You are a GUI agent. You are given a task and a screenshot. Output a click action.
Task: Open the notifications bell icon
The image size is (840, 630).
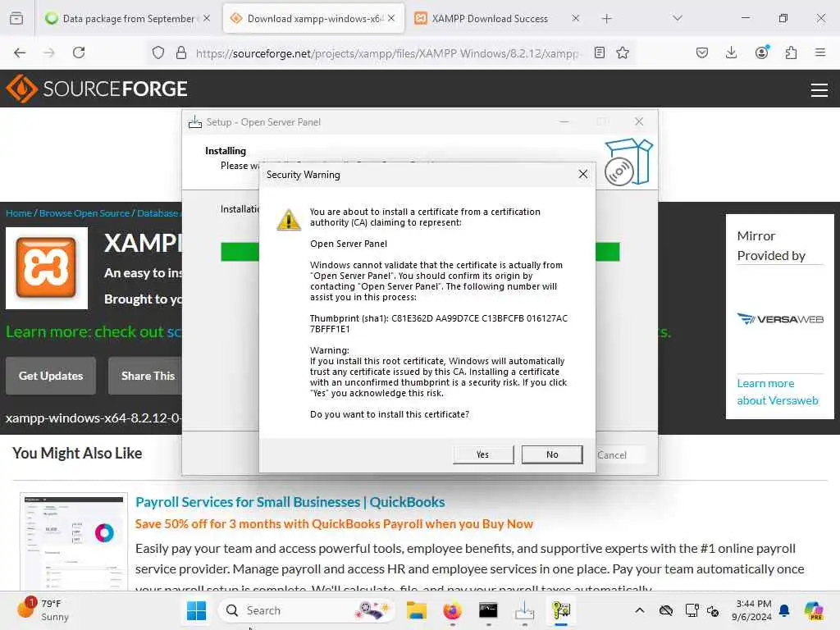tap(784, 610)
